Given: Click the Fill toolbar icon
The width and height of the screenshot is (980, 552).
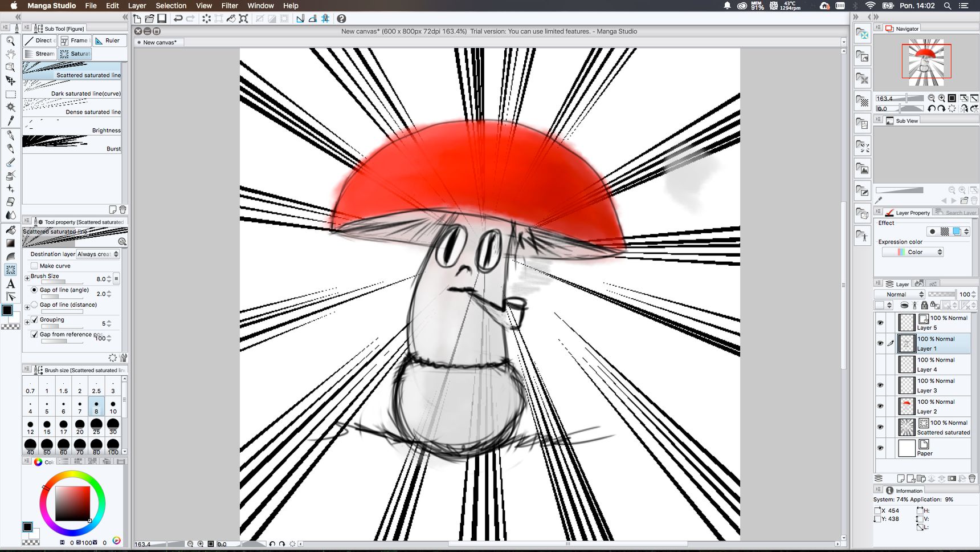Looking at the screenshot, I should [x=231, y=19].
